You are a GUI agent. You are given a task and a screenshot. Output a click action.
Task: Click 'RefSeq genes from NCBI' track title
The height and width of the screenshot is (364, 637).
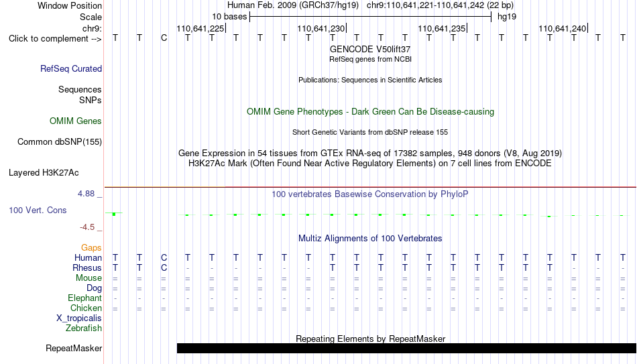(x=370, y=59)
